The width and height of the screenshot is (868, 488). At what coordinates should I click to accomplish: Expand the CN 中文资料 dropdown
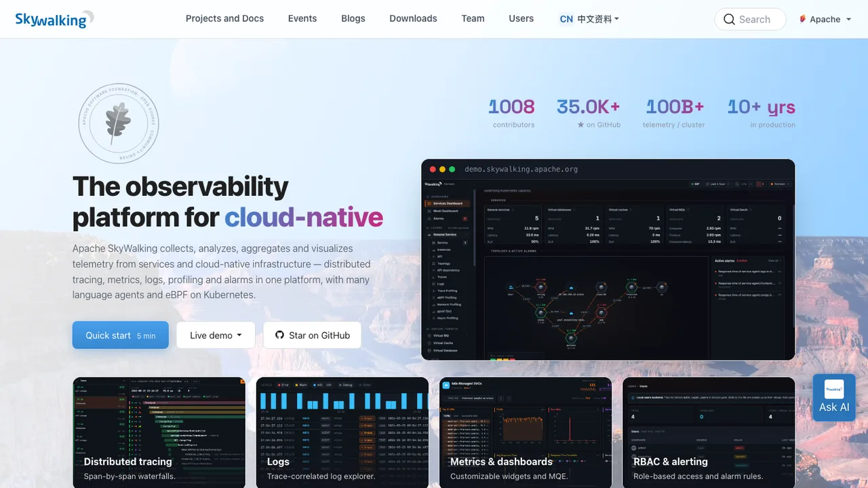pos(589,19)
